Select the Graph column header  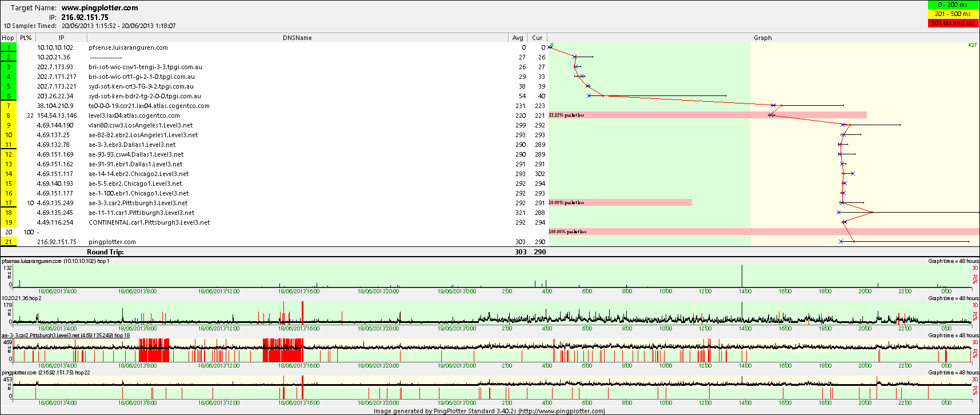click(x=762, y=38)
